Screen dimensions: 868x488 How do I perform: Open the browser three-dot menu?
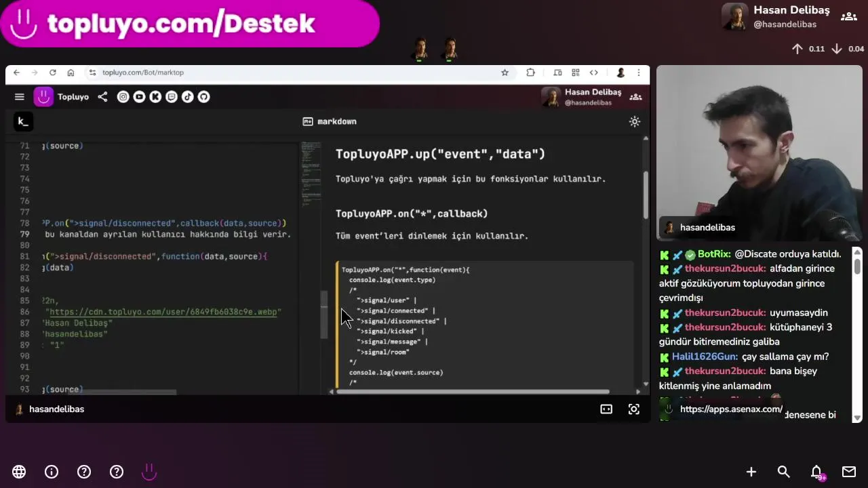point(638,73)
